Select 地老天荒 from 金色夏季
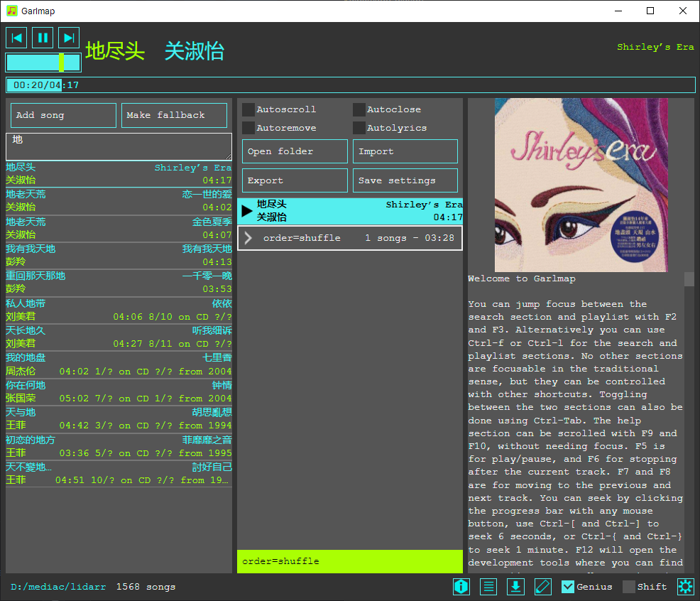 (x=119, y=228)
